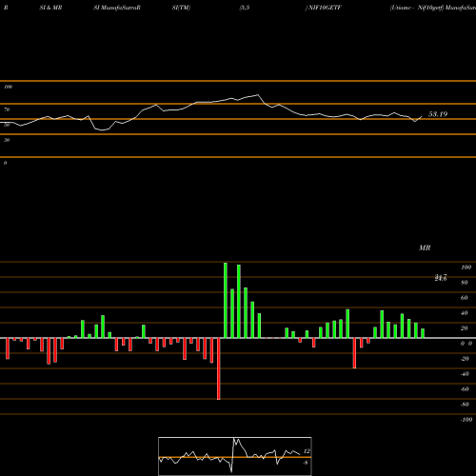
Task: Click the last green bar of MR histogram
Action: tap(423, 333)
